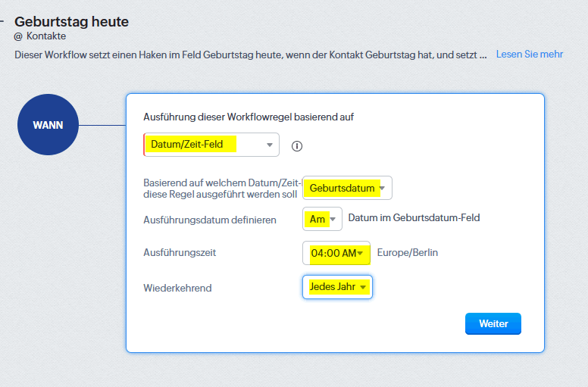Click the arrow icon in Datum/Zeit-Feld box
Screen dimensions: 588x387
click(x=269, y=145)
